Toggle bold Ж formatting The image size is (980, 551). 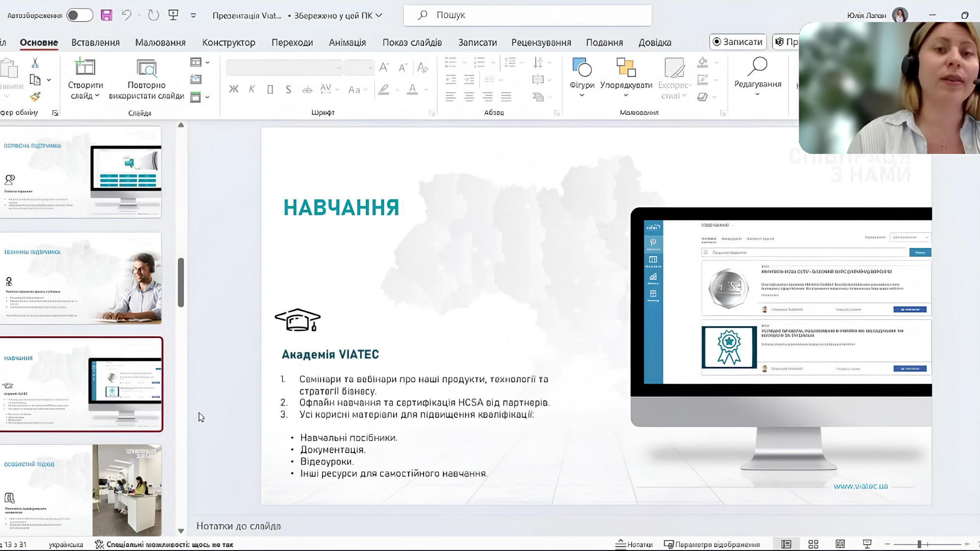[234, 89]
